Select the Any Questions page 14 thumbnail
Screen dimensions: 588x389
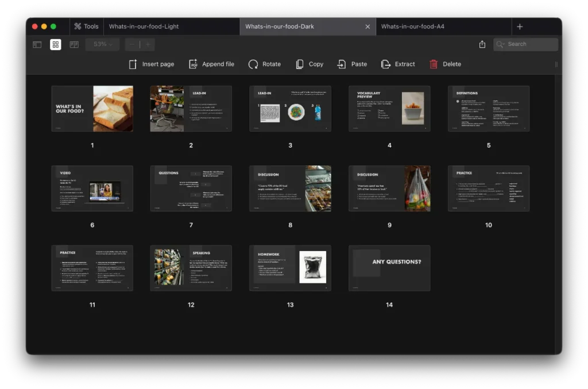389,268
